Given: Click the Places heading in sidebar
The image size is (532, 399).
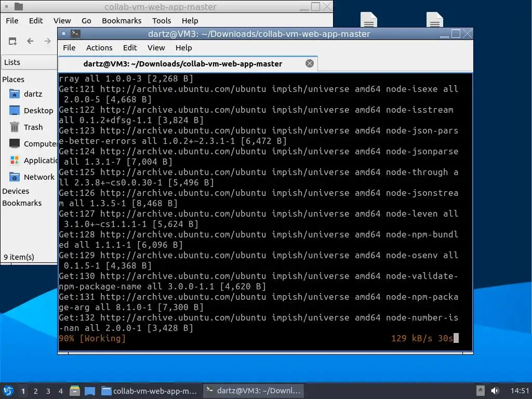Looking at the screenshot, I should pos(13,79).
